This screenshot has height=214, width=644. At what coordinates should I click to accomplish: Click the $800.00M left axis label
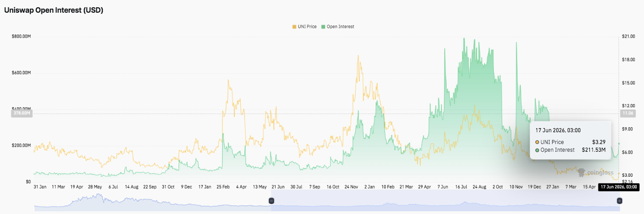tap(21, 36)
